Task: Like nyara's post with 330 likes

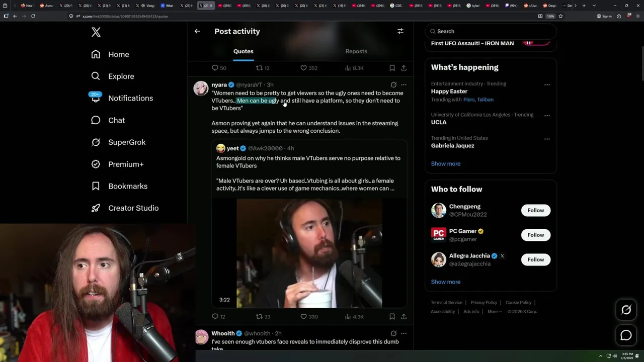Action: coord(309,317)
